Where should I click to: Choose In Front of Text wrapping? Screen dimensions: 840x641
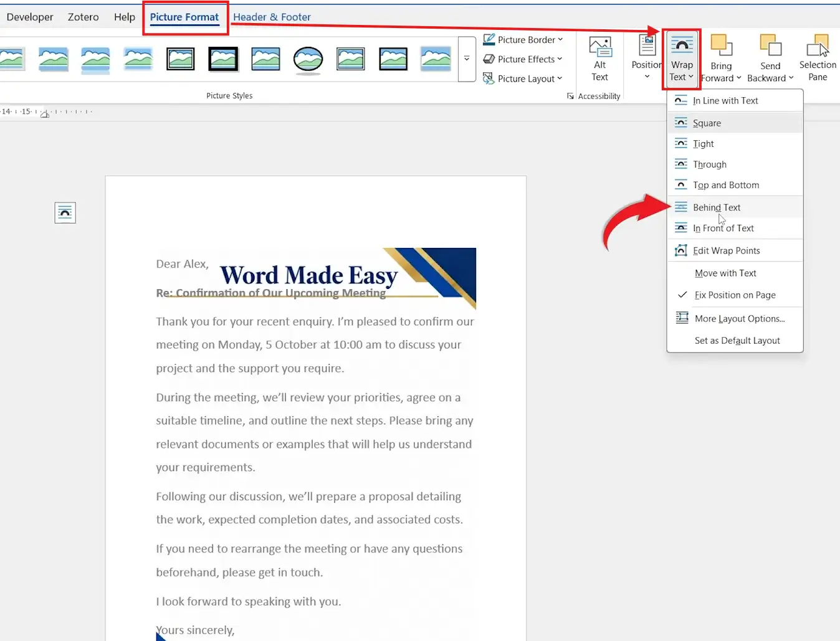point(735,228)
